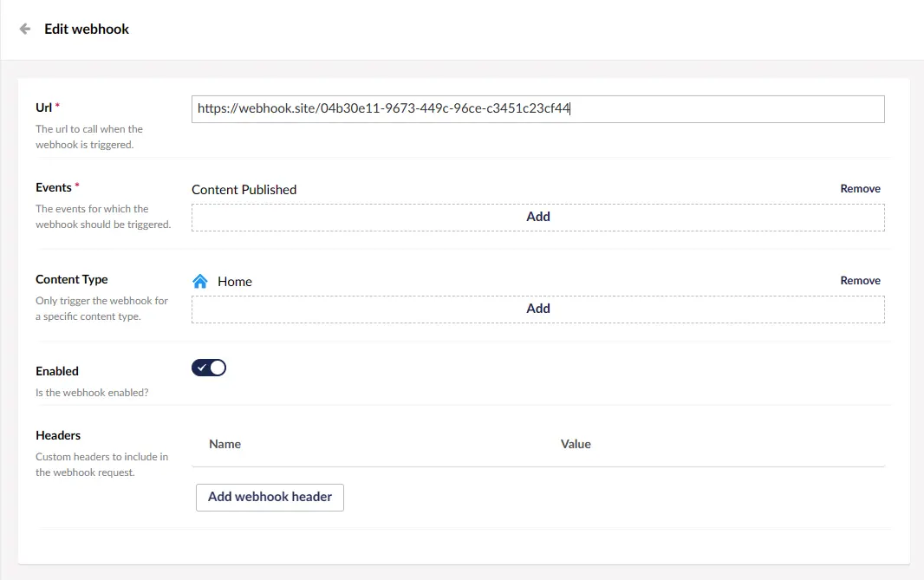Click the Url field label
This screenshot has height=580, width=924.
coord(43,108)
